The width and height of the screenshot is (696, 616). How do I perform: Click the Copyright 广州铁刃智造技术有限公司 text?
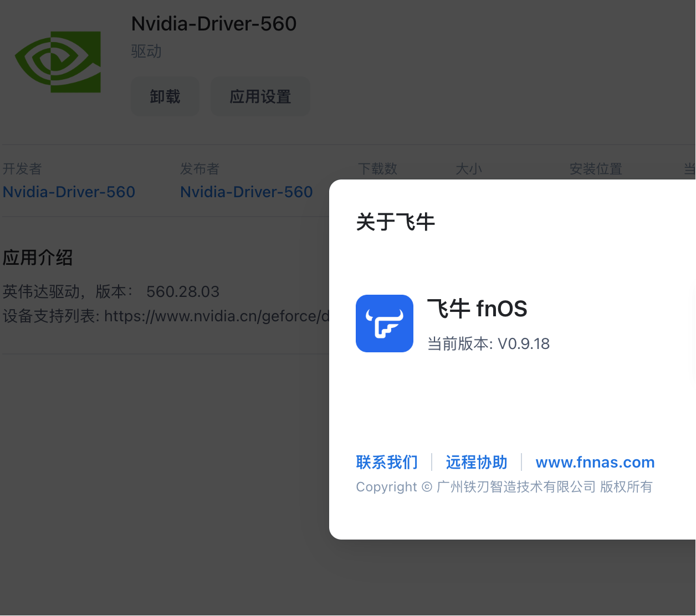504,487
